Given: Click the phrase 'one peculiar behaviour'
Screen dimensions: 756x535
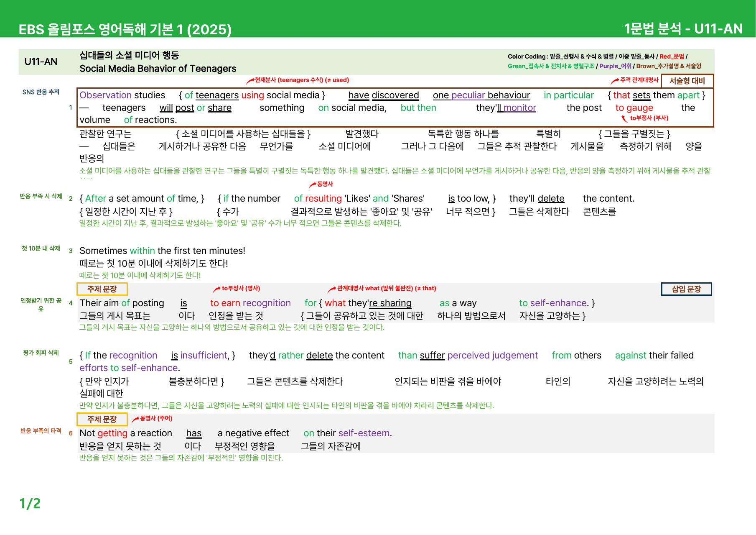Looking at the screenshot, I should 481,95.
